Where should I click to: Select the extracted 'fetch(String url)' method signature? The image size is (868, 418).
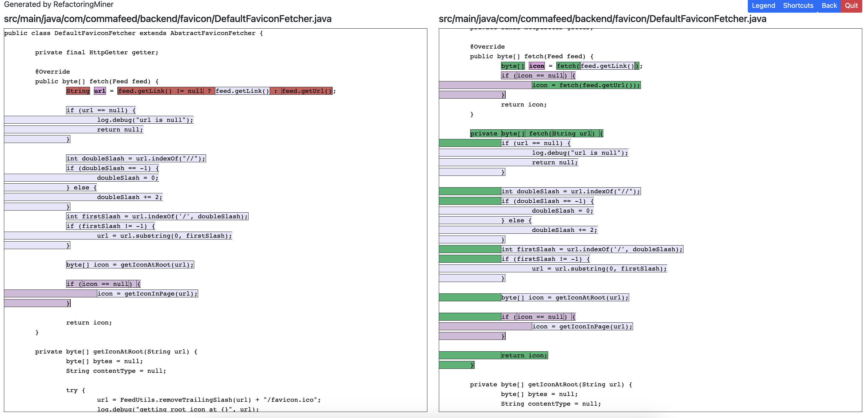pos(536,133)
